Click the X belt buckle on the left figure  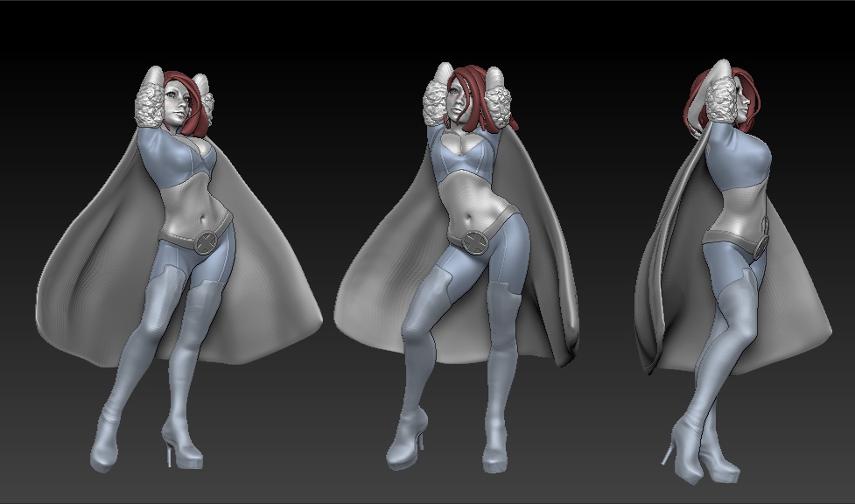point(207,242)
